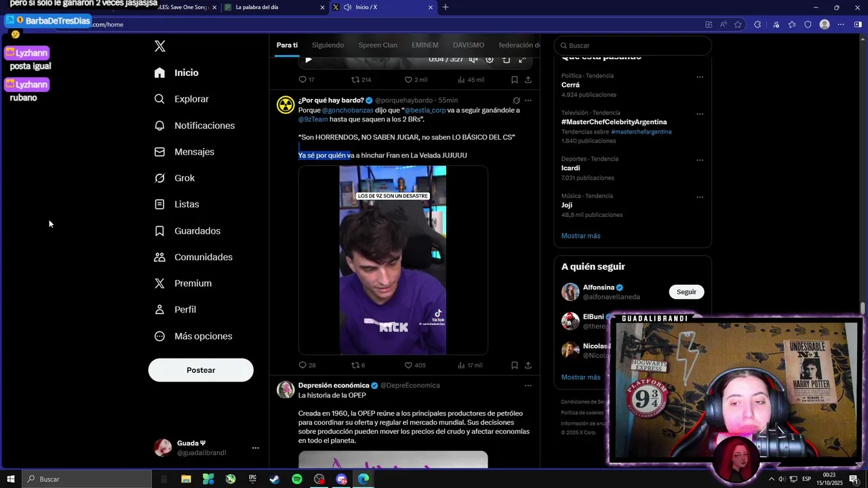868x488 pixels.
Task: Open the DAVISMO tab
Action: tap(469, 45)
